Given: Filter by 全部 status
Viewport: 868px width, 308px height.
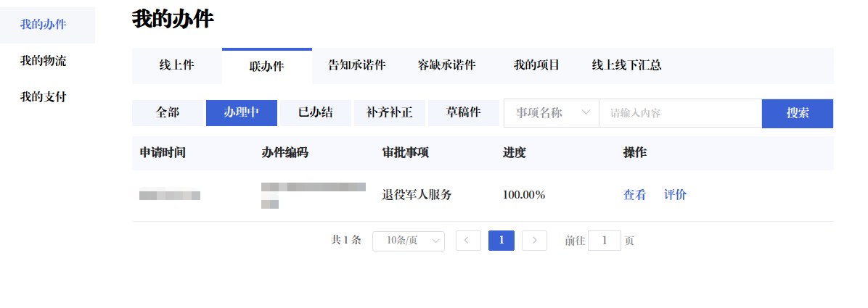Looking at the screenshot, I should (167, 113).
